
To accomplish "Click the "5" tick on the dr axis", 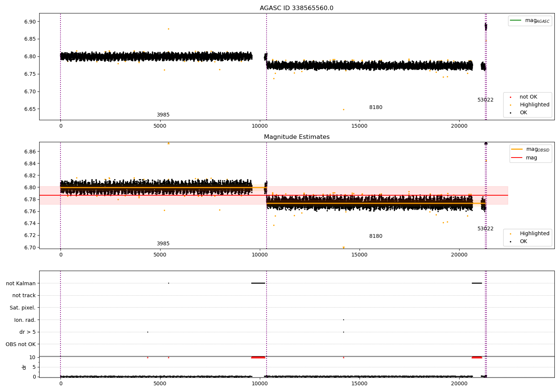I will click(x=34, y=367).
